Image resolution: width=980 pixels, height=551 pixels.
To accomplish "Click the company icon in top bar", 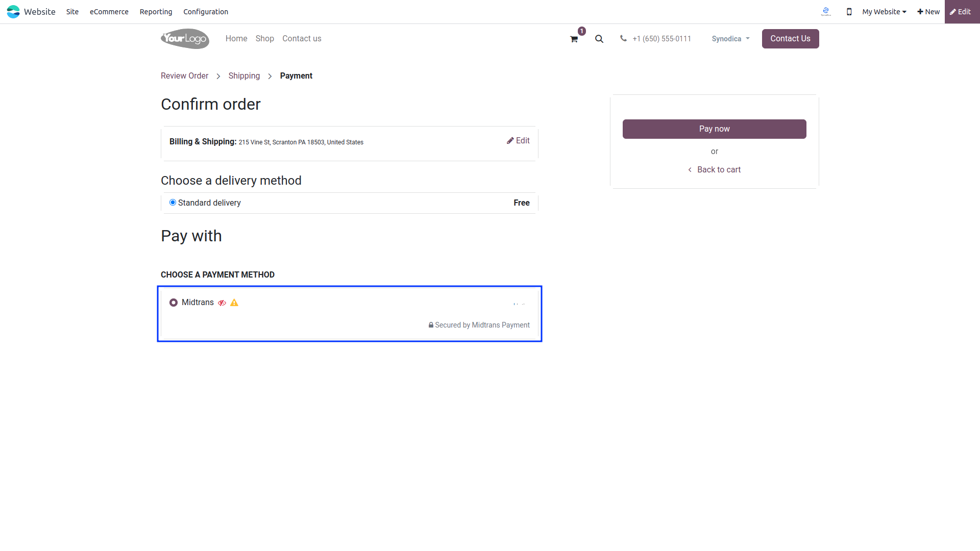I will 826,12.
